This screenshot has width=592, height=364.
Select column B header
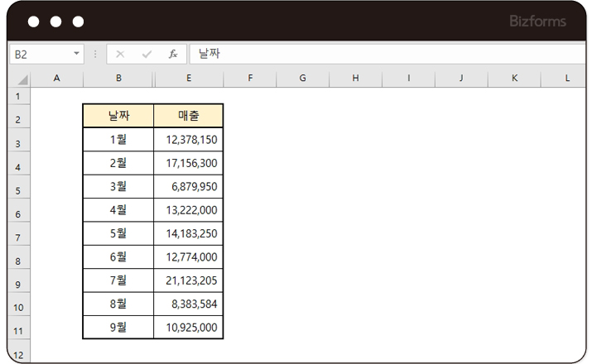click(118, 78)
